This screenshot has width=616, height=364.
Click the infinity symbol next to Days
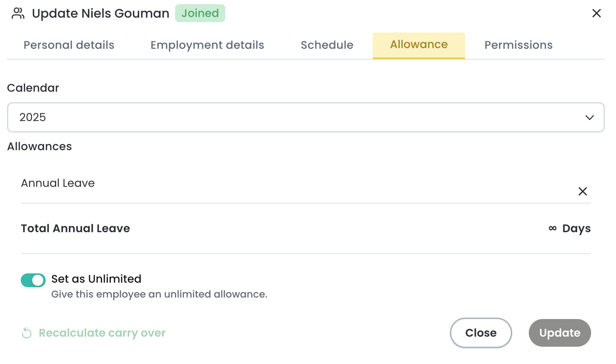point(552,228)
